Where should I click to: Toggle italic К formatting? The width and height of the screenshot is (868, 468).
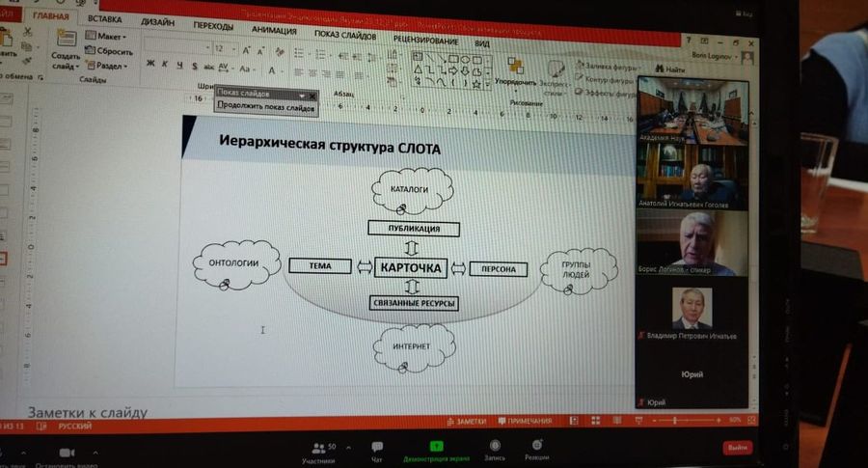click(164, 65)
